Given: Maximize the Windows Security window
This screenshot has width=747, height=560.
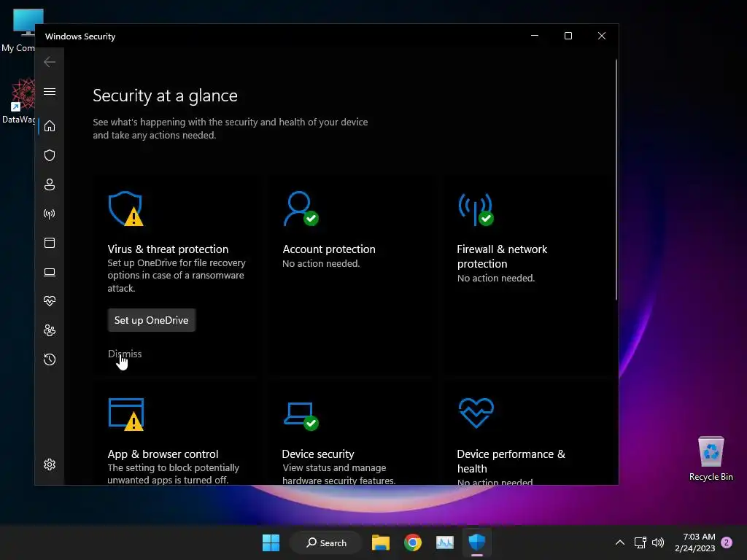Looking at the screenshot, I should point(568,36).
